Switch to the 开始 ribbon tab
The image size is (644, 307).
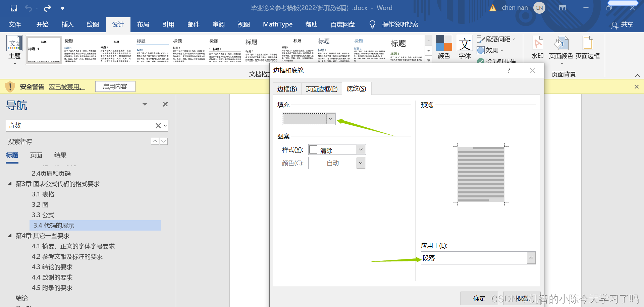(43, 24)
